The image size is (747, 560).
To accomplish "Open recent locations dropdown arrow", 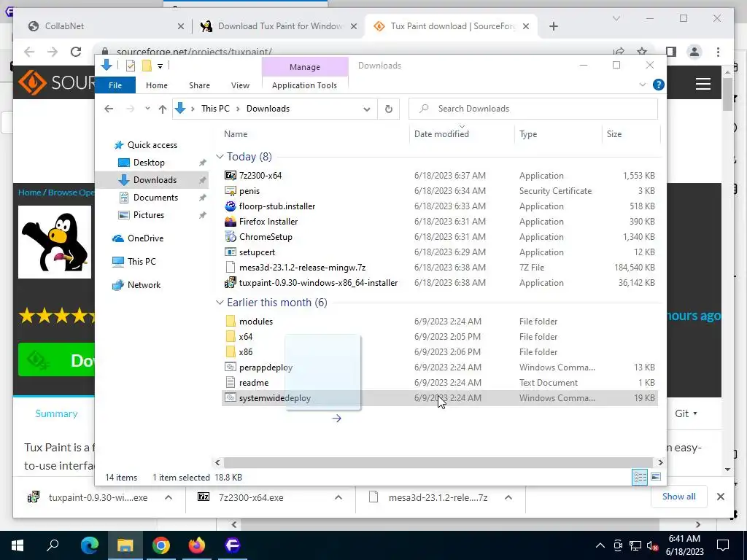I will (147, 109).
